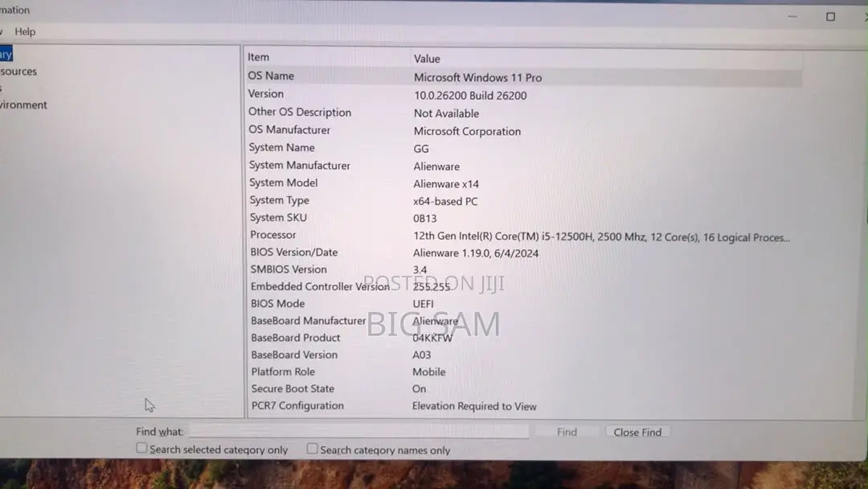Minimize the System Information window
The width and height of the screenshot is (868, 489).
click(792, 17)
